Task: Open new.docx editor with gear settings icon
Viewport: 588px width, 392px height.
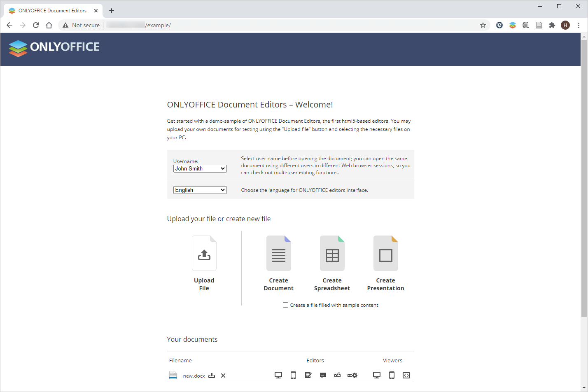Action: (x=352, y=375)
